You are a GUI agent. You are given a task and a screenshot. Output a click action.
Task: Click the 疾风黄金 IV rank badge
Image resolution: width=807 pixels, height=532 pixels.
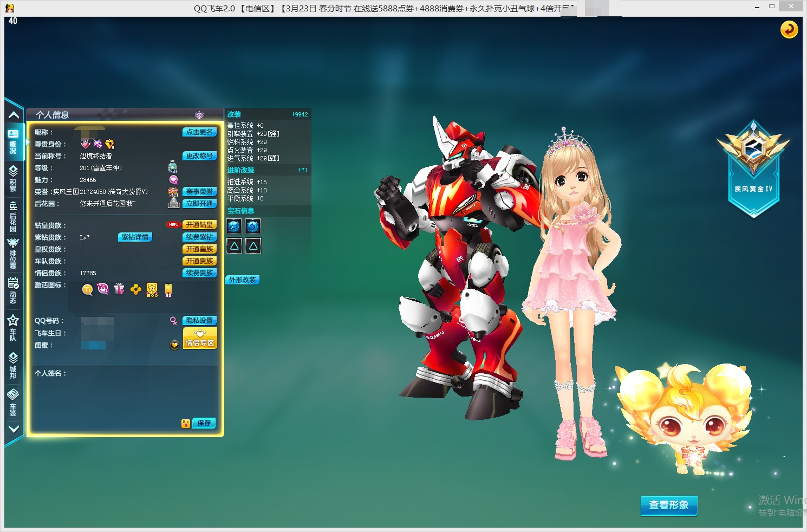[x=753, y=168]
